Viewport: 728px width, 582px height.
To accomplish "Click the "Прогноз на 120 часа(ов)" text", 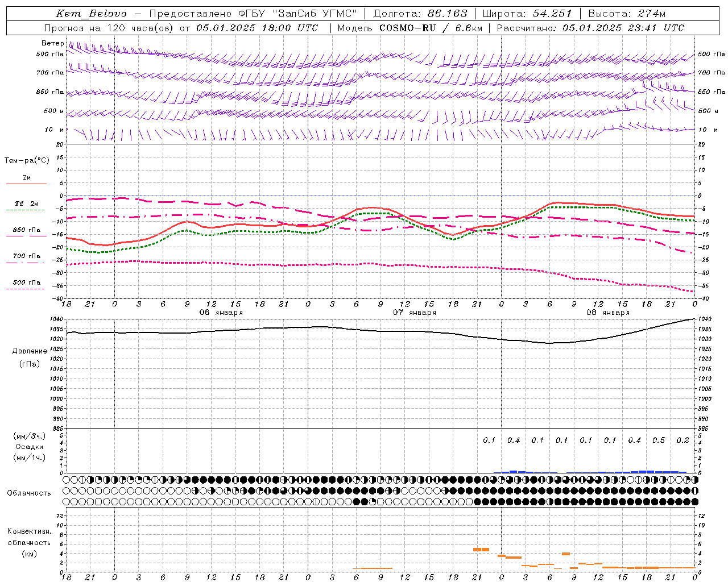I will coord(110,28).
